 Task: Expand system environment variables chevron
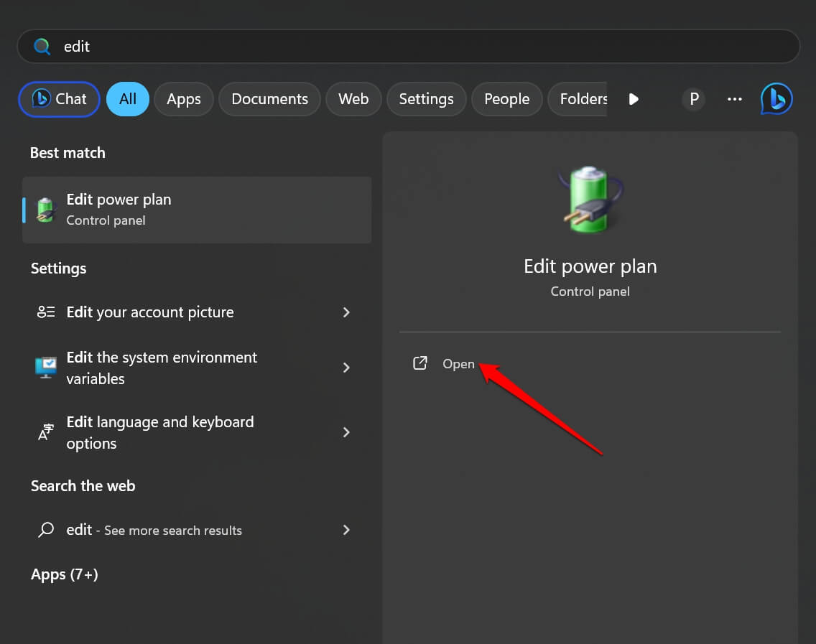point(346,368)
